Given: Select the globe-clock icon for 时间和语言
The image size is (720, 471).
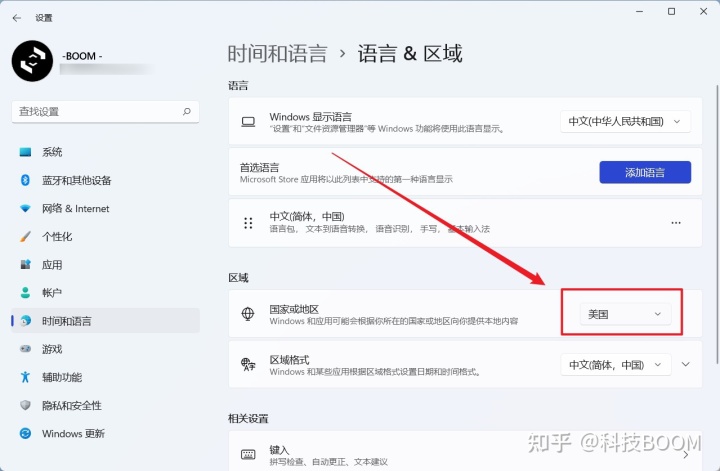Looking at the screenshot, I should click(x=26, y=320).
